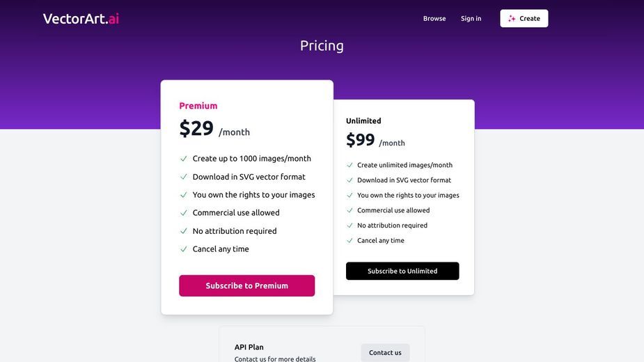Click Contact us for API Plan

coord(385,352)
